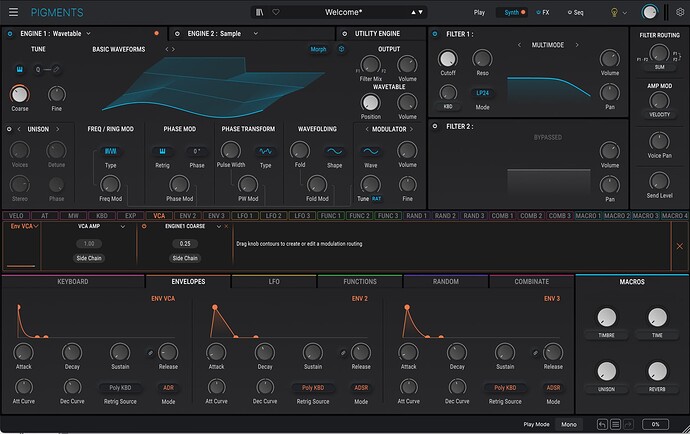
Task: Open the Engine1 Coarse destination dropdown
Action: click(x=219, y=226)
